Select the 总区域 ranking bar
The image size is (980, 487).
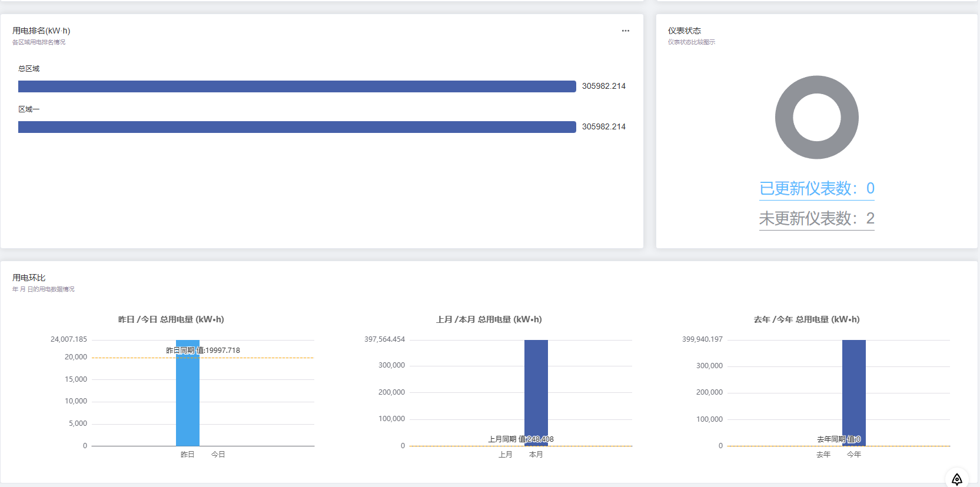297,86
